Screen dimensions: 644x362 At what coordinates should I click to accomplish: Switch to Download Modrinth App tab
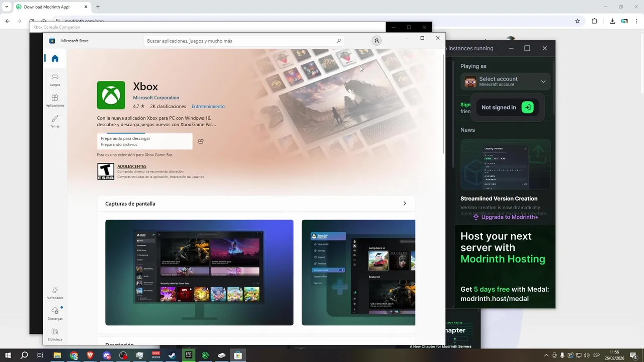tap(51, 7)
